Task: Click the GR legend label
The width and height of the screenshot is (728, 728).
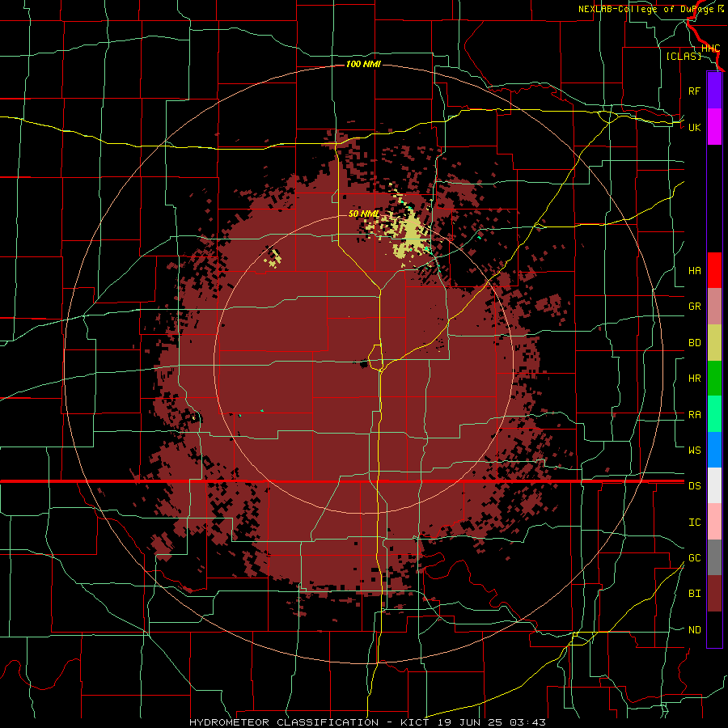Action: [695, 307]
